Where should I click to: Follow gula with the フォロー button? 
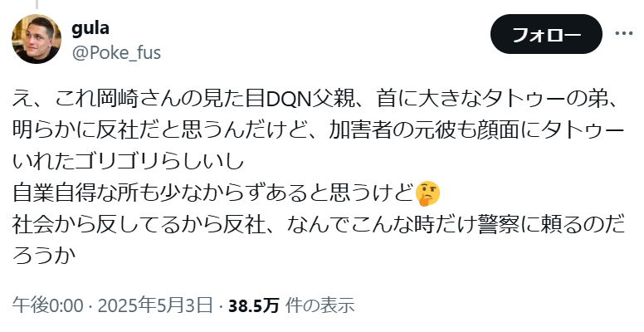(x=546, y=34)
